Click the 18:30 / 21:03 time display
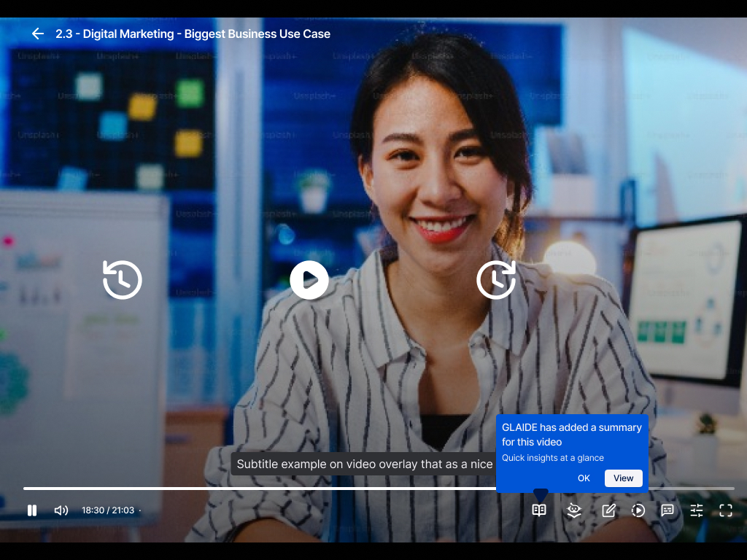This screenshot has width=747, height=560. [x=108, y=510]
